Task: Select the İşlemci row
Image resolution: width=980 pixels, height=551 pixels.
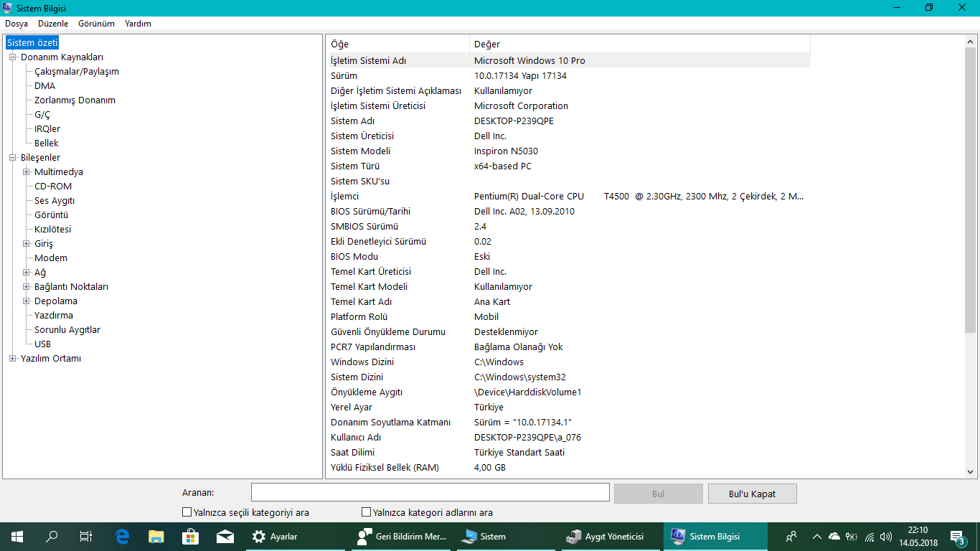Action: [x=568, y=197]
